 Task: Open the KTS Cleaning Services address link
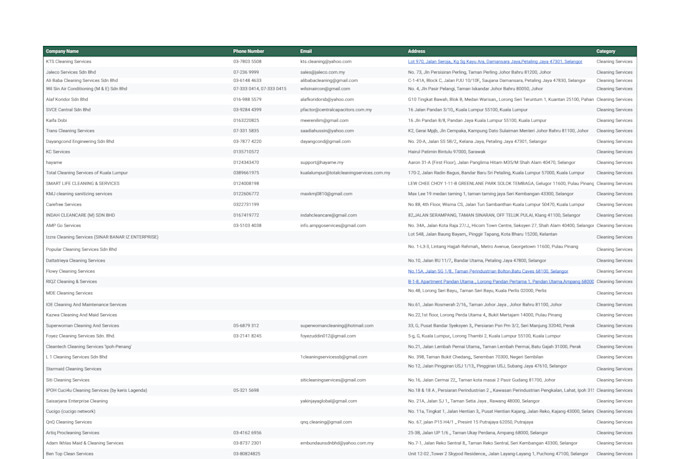495,62
